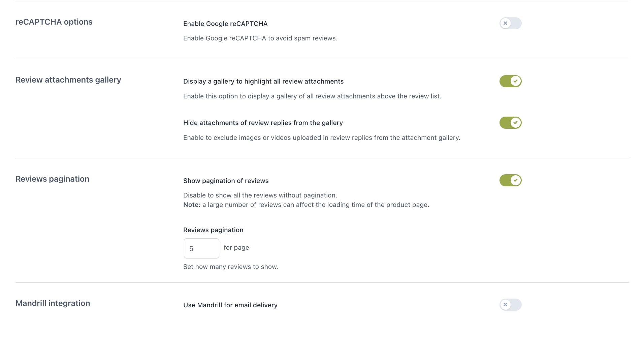Viewport: 644px width, 337px height.
Task: Click the Show pagination of reviews label
Action: pyautogui.click(x=226, y=181)
